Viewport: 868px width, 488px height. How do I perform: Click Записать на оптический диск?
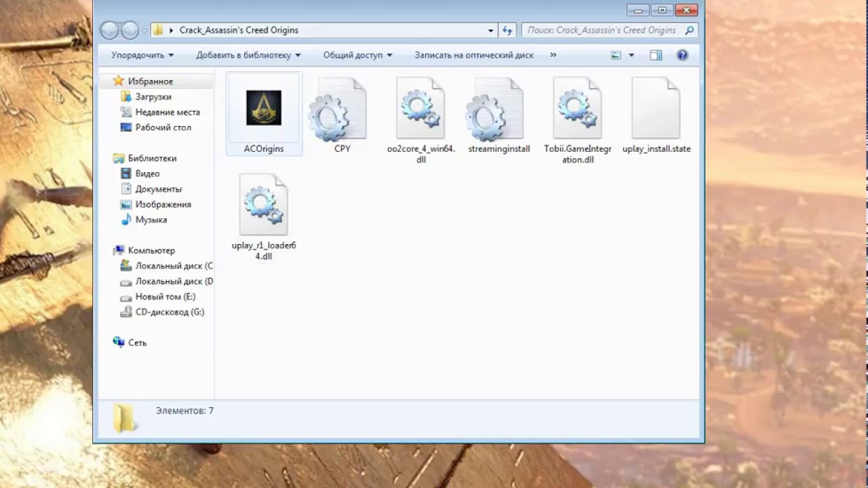pos(474,55)
